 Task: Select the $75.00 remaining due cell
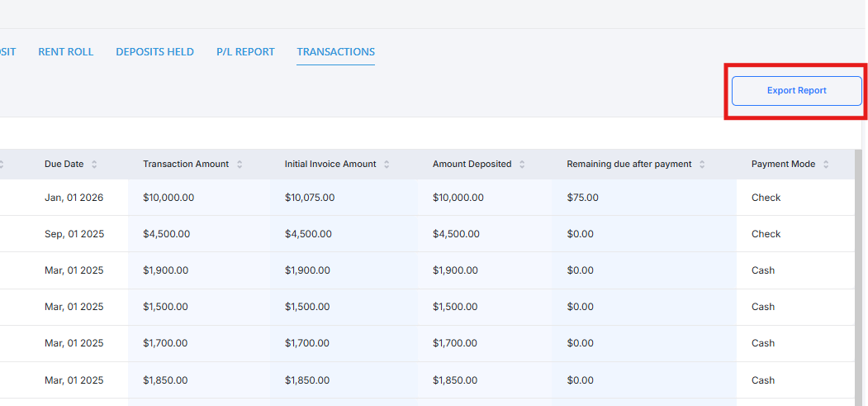582,198
